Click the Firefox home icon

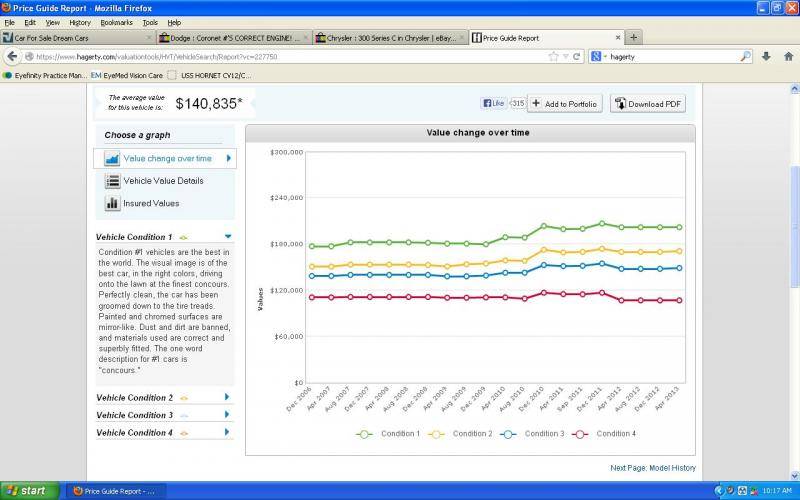(x=787, y=57)
